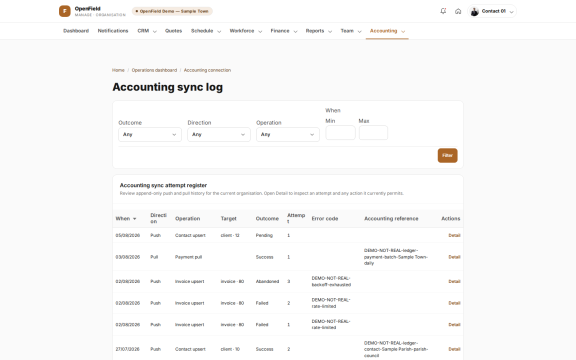
Task: Expand the Finance menu
Action: click(284, 31)
